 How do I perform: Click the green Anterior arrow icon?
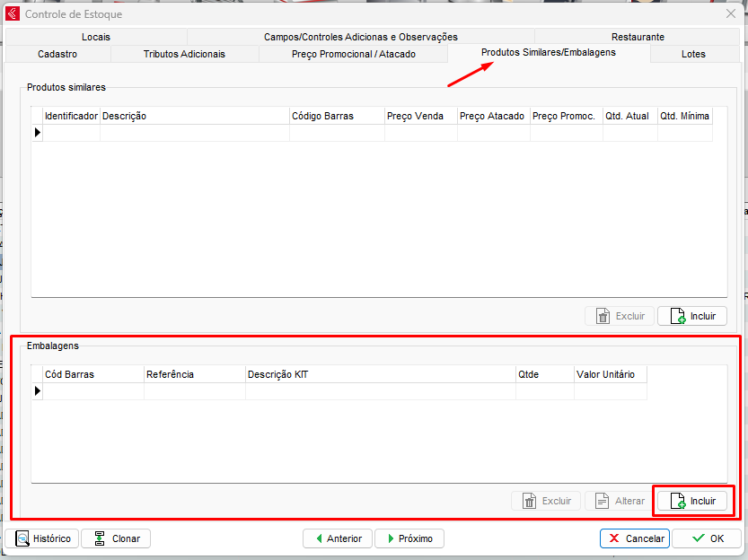point(318,538)
